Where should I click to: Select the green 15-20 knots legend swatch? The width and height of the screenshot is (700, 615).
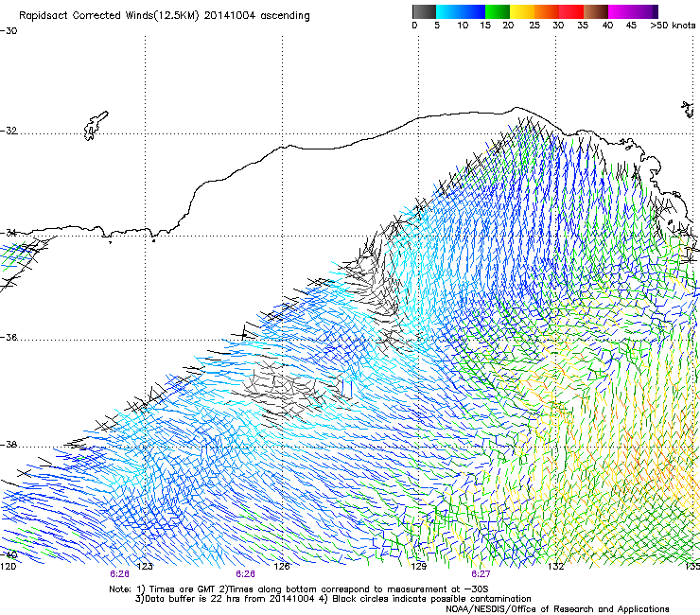pos(498,11)
